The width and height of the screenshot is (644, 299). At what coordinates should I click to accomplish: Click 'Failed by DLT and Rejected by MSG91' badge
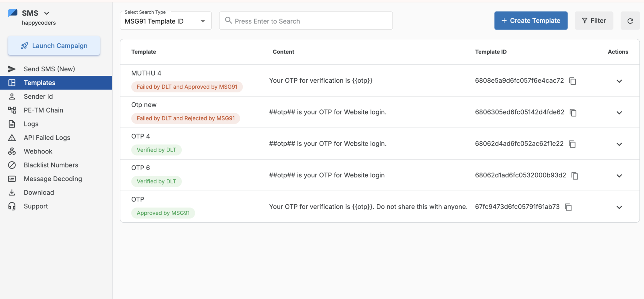point(186,118)
